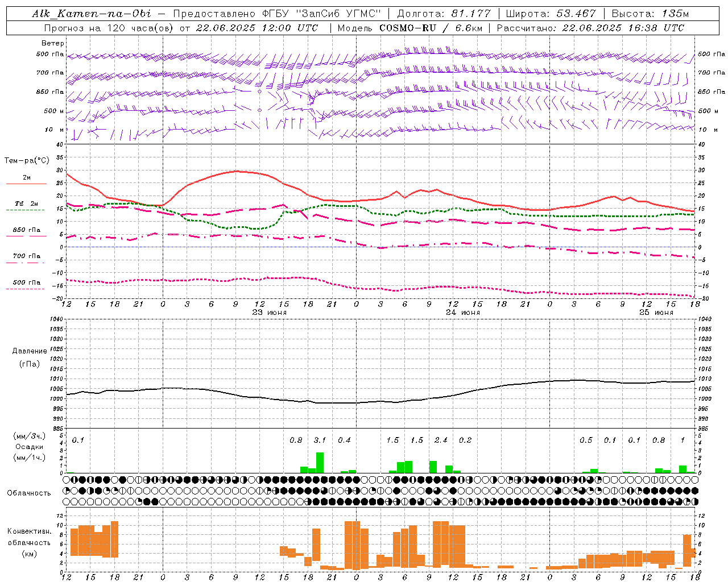
Task: Click the 3.1 precipitation amount value
Action: tap(320, 440)
